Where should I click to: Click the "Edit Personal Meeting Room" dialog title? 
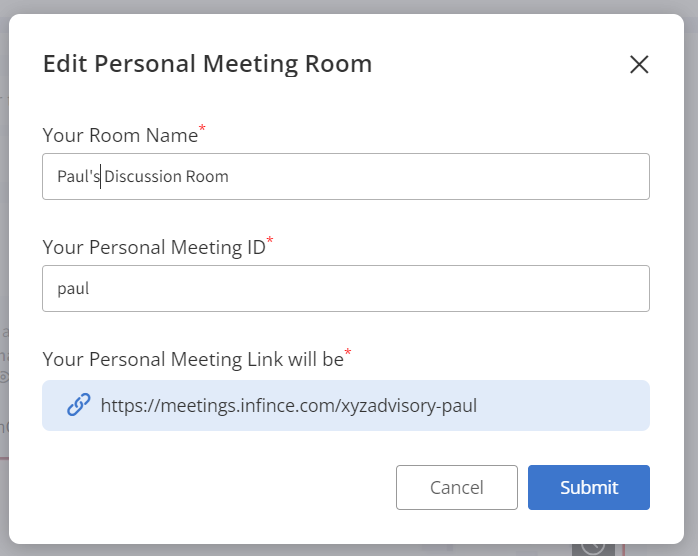pyautogui.click(x=207, y=65)
